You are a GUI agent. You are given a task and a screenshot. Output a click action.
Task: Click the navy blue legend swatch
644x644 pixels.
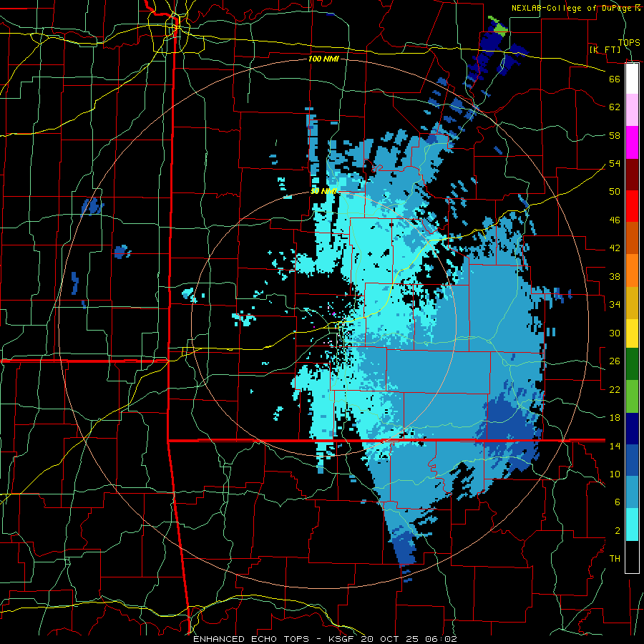pyautogui.click(x=632, y=429)
